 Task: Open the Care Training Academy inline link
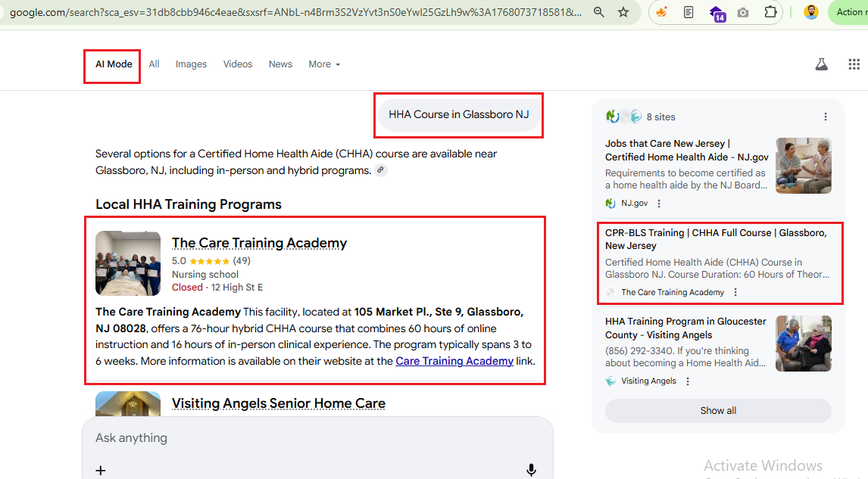[454, 361]
